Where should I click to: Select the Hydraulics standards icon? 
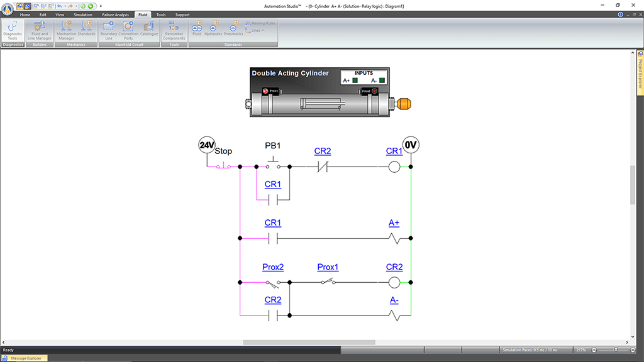pyautogui.click(x=213, y=29)
